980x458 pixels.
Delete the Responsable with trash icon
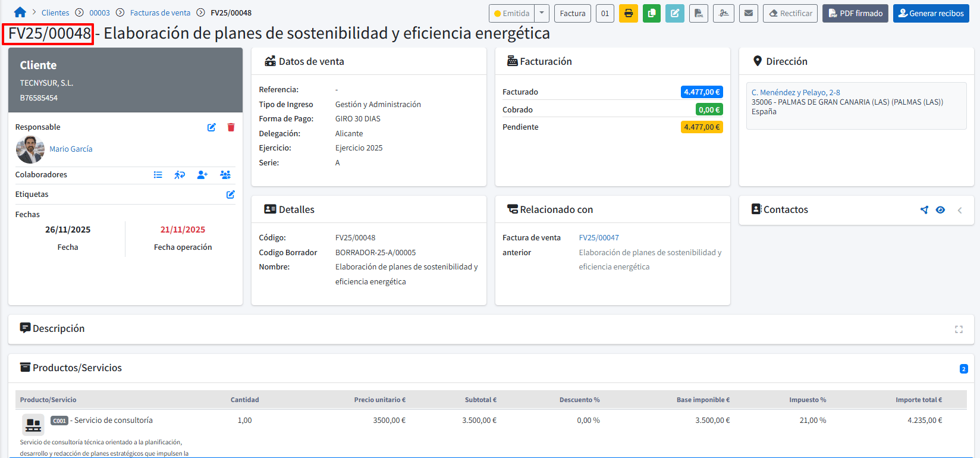click(x=231, y=127)
